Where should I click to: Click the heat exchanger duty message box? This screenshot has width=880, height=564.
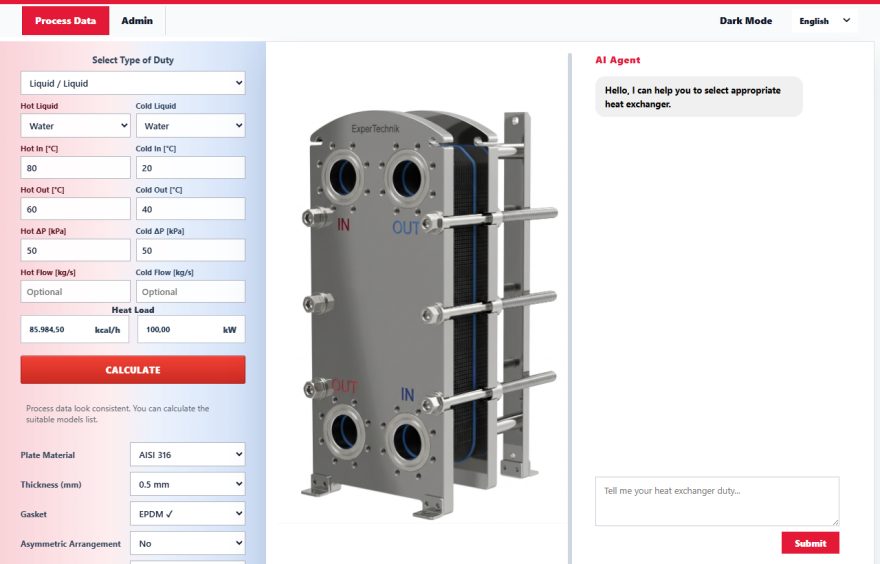[x=717, y=501]
